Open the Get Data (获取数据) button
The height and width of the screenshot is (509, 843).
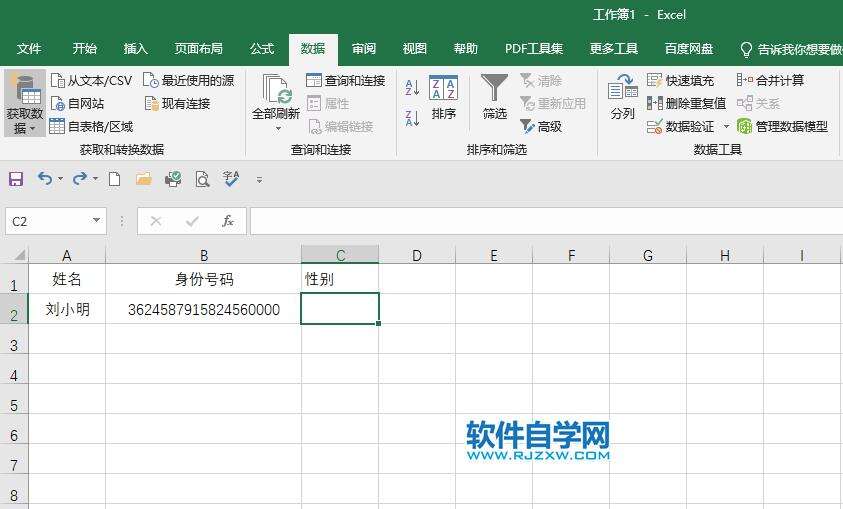click(x=25, y=103)
